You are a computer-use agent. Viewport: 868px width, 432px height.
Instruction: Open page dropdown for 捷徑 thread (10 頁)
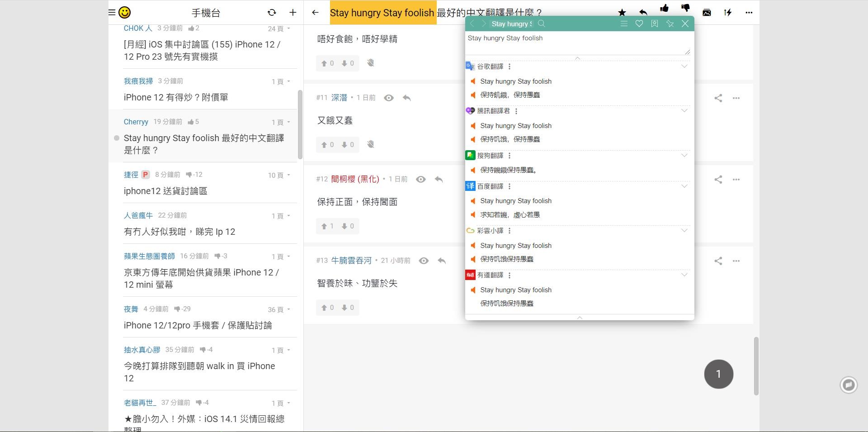pos(279,175)
